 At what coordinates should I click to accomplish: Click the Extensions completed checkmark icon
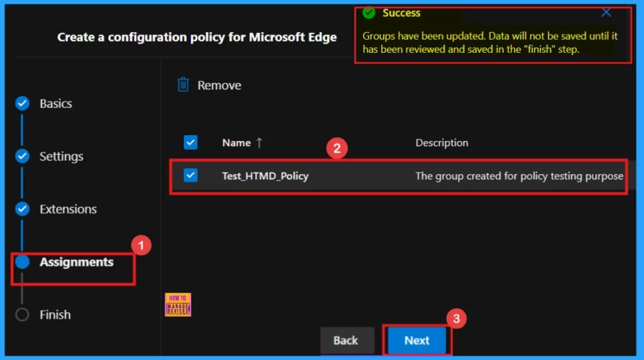pos(22,209)
